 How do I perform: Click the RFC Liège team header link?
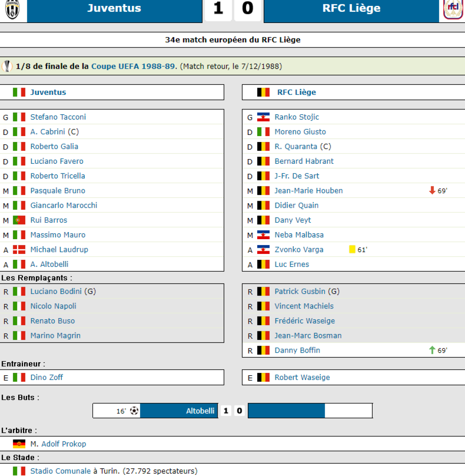[297, 92]
